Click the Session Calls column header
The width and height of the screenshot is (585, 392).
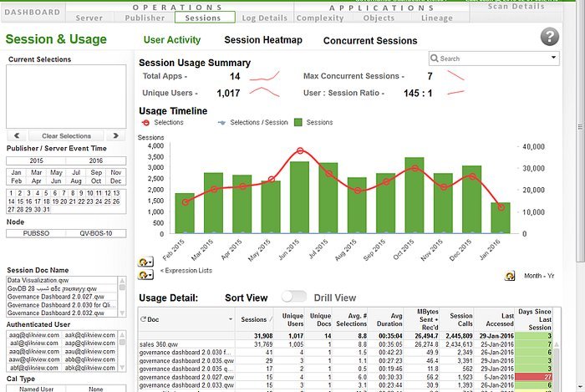[457, 319]
